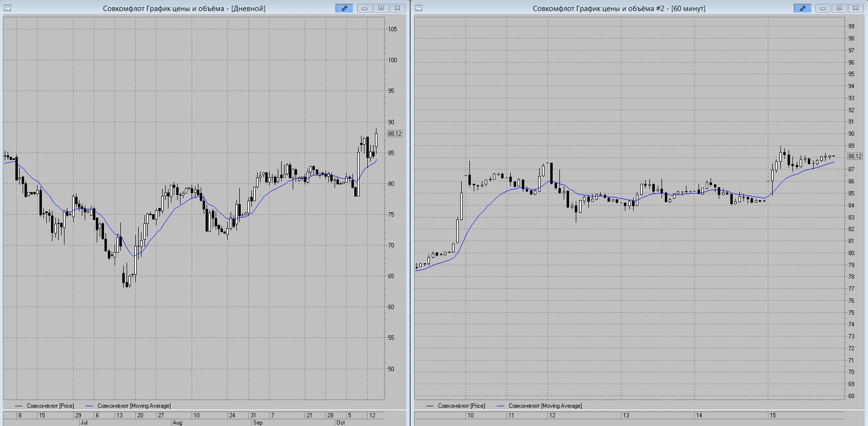Minimize the 60 минут chart window
Screen dimensions: 868x426
tap(823, 8)
